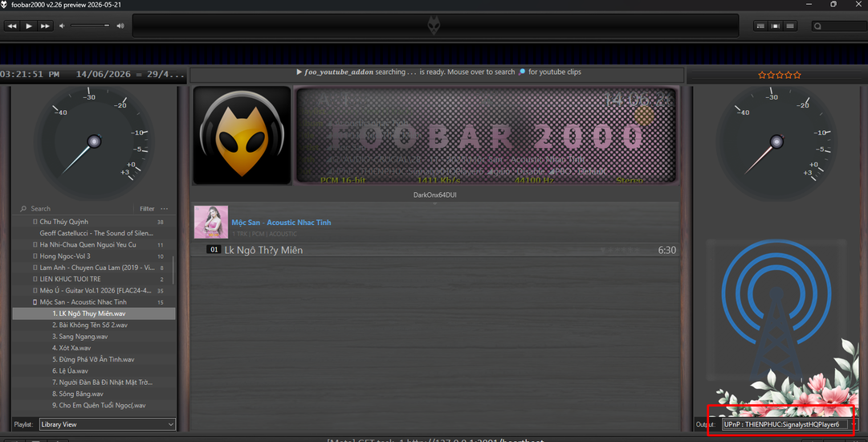The height and width of the screenshot is (442, 868).
Task: Expand the Chu Thúy Quỳnh folder
Action: (x=35, y=222)
